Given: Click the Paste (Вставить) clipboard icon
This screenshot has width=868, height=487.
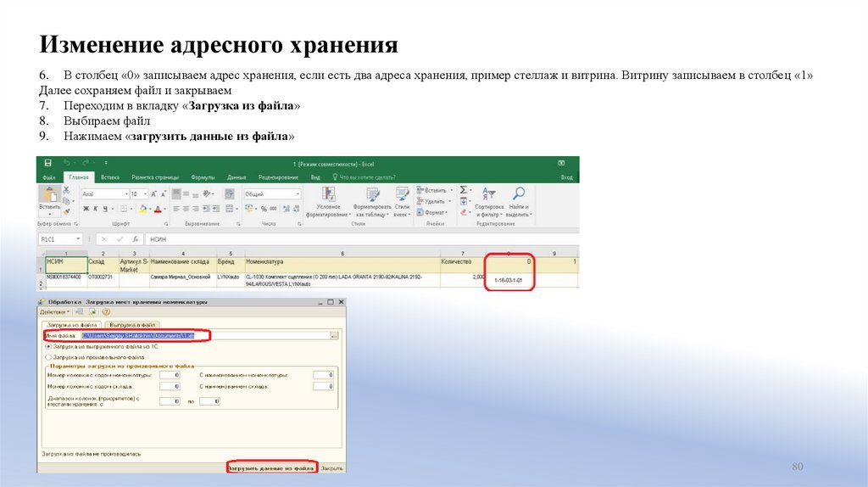Looking at the screenshot, I should click(x=49, y=194).
